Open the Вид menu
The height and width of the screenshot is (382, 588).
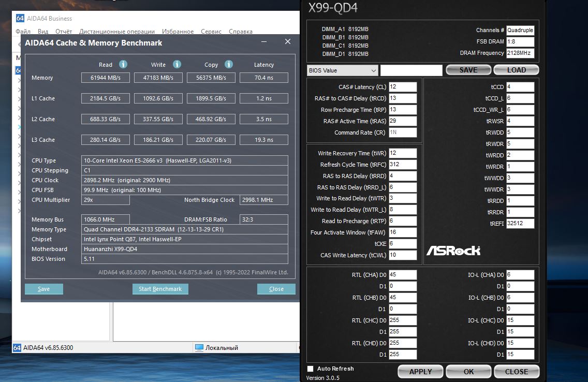(43, 32)
